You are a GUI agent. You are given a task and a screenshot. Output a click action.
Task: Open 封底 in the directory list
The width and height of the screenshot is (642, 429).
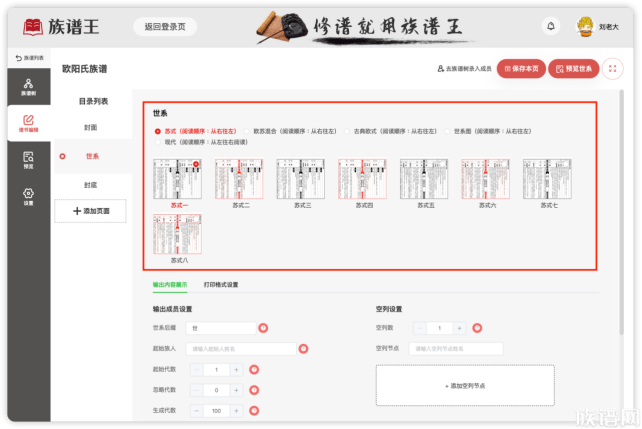pyautogui.click(x=91, y=185)
